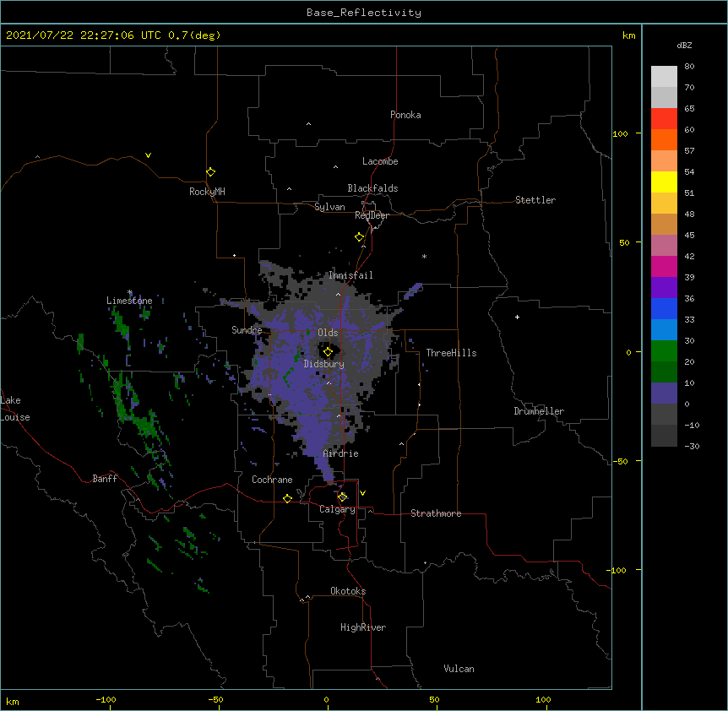
Task: Click the Calgary city label
Action: (337, 509)
